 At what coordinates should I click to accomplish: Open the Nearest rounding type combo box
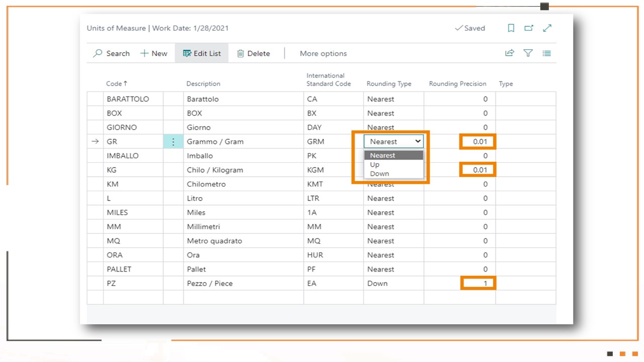tap(394, 142)
